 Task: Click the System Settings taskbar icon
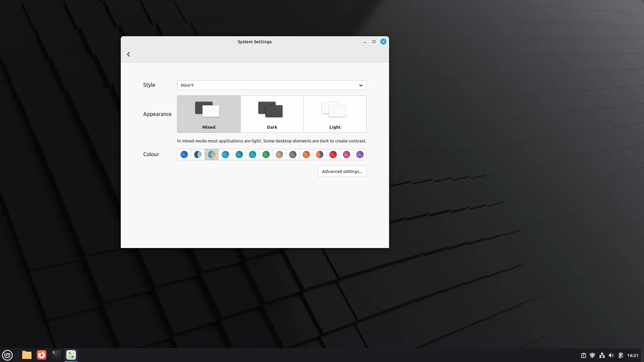coord(71,355)
